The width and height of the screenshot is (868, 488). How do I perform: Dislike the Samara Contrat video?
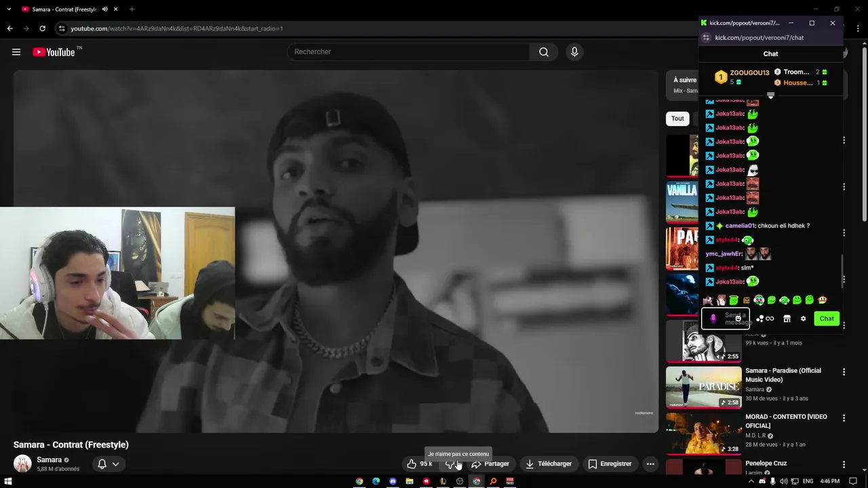click(x=450, y=464)
